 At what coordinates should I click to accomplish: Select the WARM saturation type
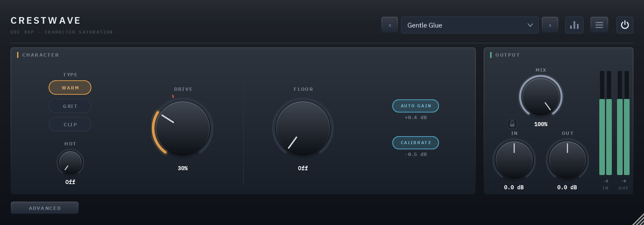[x=70, y=87]
